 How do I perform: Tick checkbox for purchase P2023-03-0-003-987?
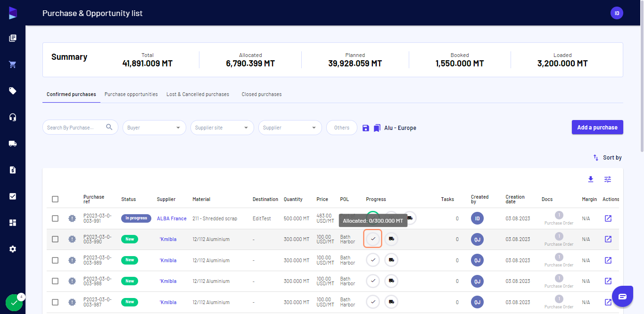(x=55, y=302)
